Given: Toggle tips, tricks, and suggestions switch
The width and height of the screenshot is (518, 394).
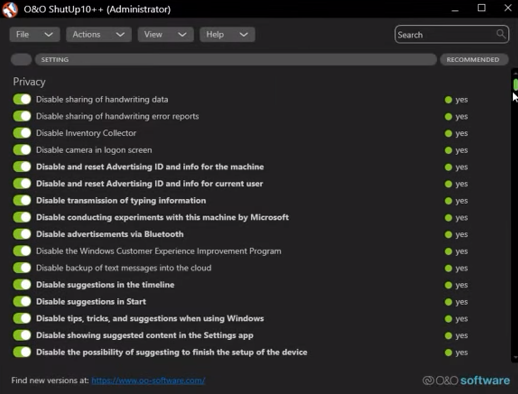Looking at the screenshot, I should point(22,318).
